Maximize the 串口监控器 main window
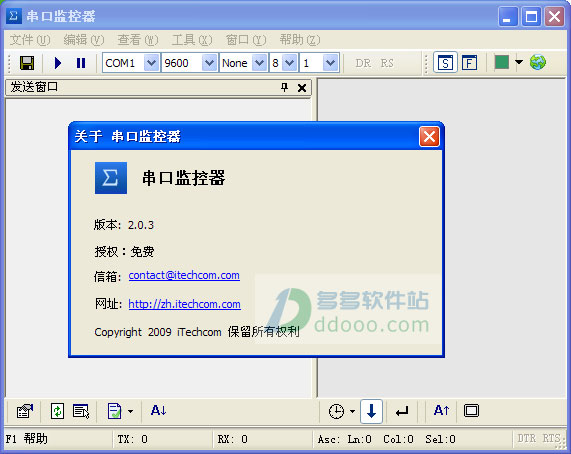Screen dimensions: 571x454 (x=531, y=16)
